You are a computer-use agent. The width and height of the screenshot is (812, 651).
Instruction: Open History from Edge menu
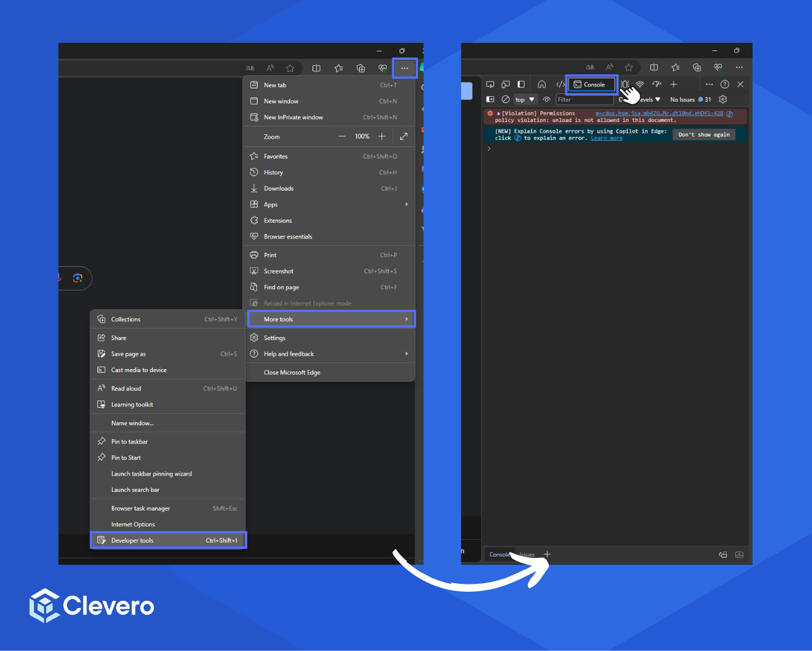tap(329, 172)
